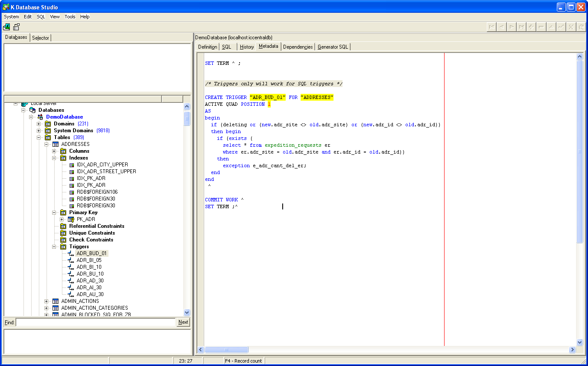Viewport: 588px width, 366px height.
Task: Expand the Domains node
Action: pos(39,124)
